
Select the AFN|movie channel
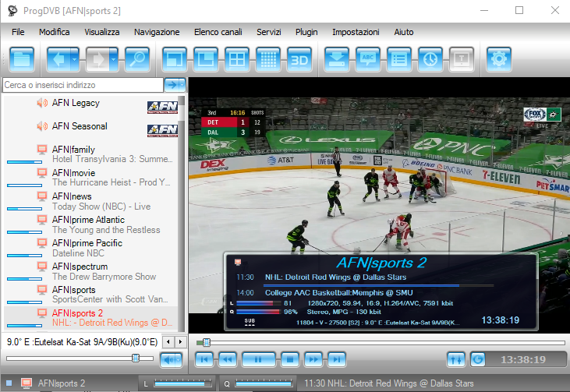[x=91, y=177]
